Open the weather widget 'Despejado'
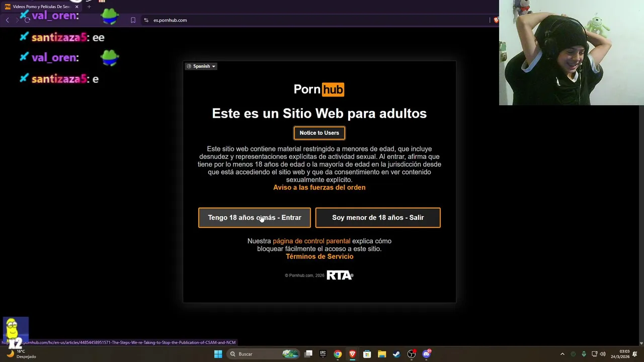 (21, 354)
